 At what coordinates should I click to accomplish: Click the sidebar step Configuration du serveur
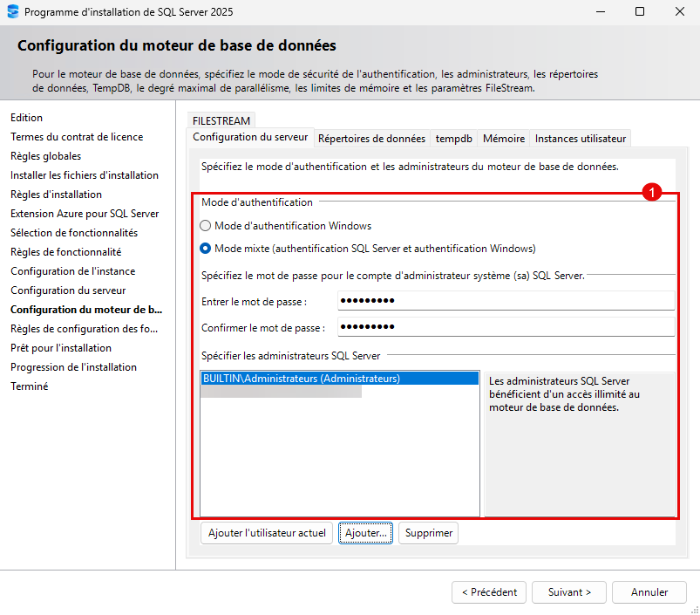[68, 290]
